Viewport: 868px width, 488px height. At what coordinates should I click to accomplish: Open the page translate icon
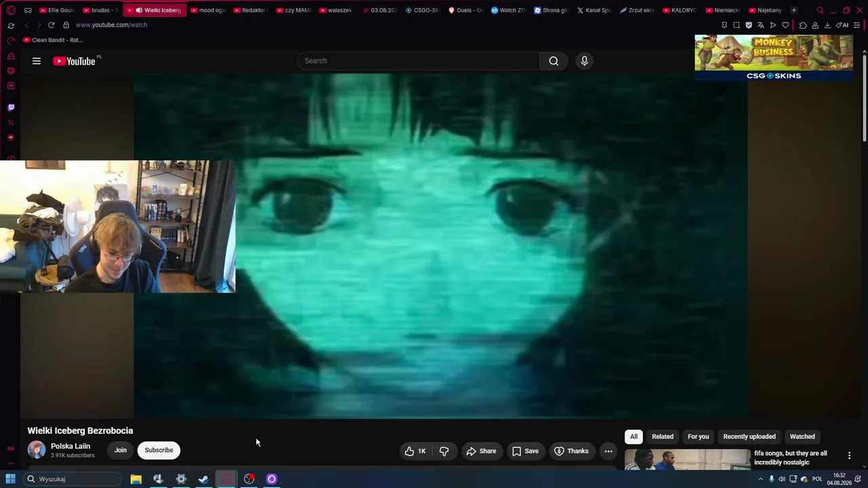point(761,25)
